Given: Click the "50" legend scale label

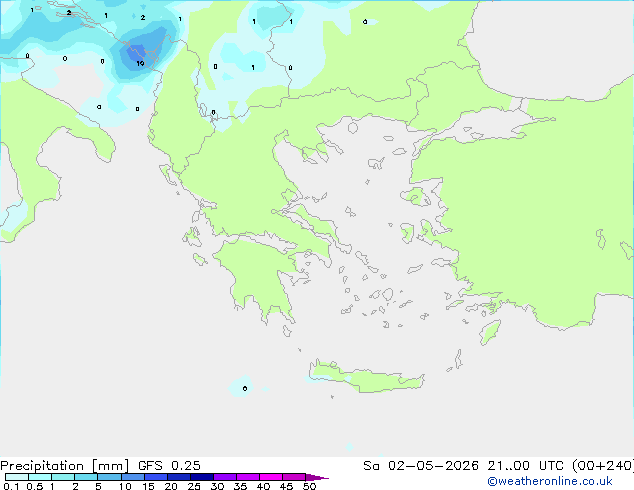Looking at the screenshot, I should 309,486.
